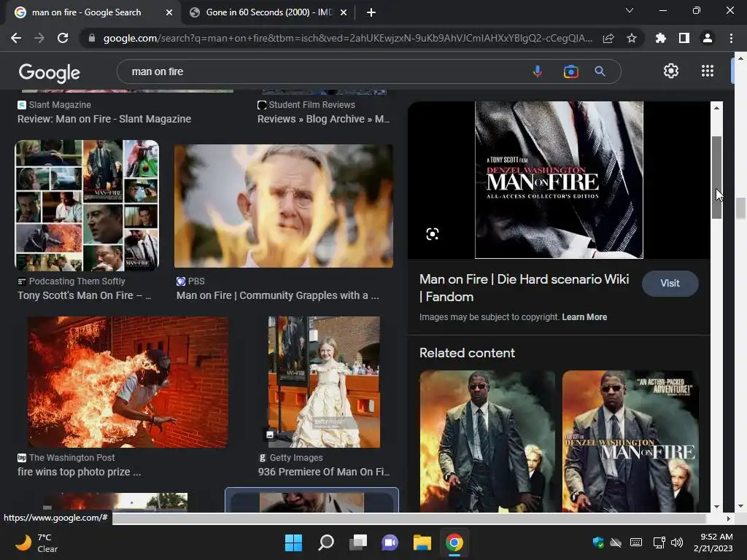
Task: Visit the Fandom page button
Action: (670, 284)
